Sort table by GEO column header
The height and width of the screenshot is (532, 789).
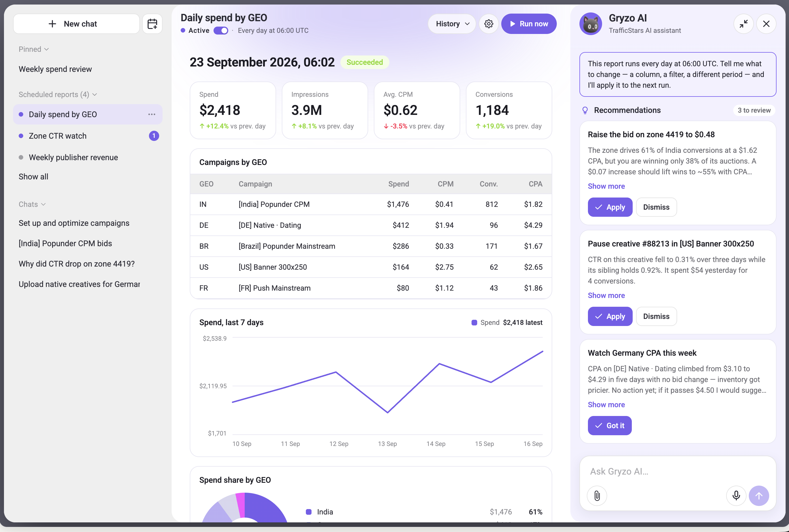pyautogui.click(x=206, y=184)
